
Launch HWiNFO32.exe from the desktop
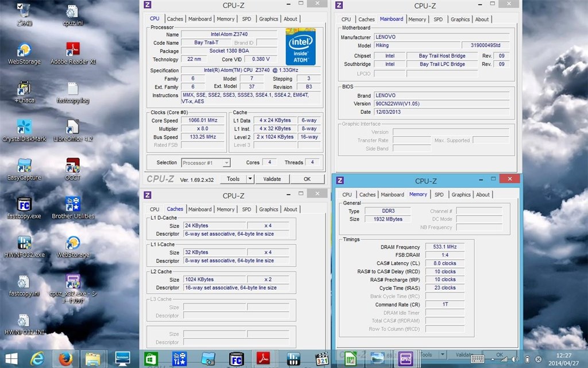point(24,247)
